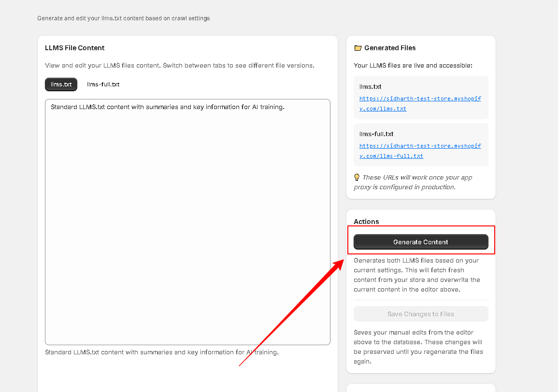The image size is (558, 392).
Task: Click the Generated Files heading text
Action: pyautogui.click(x=390, y=48)
